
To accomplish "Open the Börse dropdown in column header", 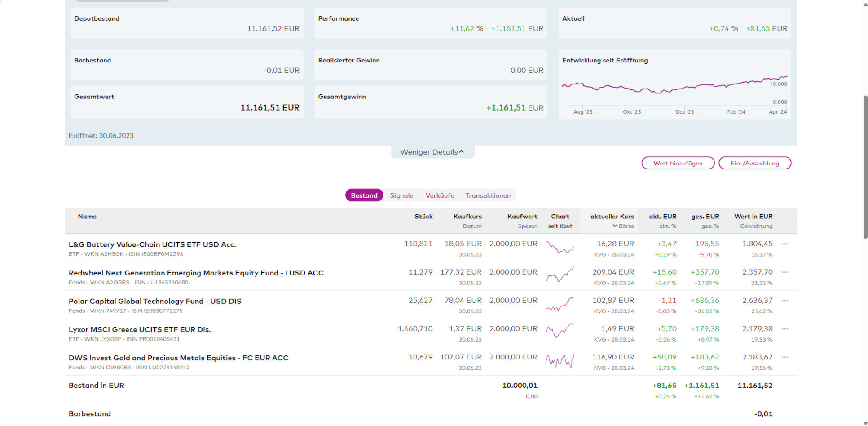I will tap(623, 226).
